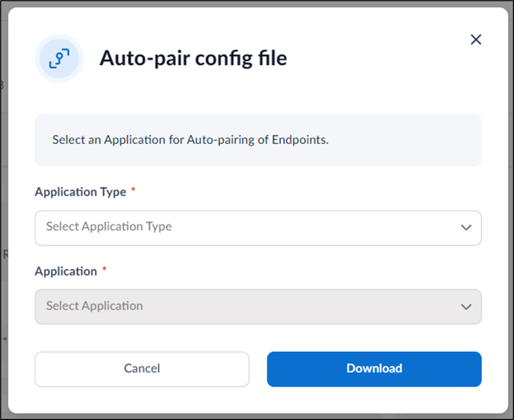Click the Select Application chevron arrow

point(466,307)
